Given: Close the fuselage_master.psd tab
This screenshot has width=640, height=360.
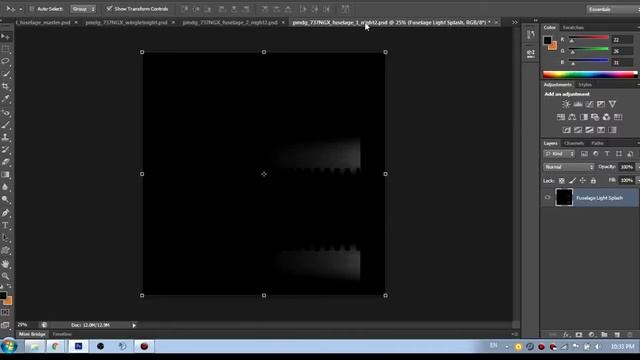Looking at the screenshot, I should pyautogui.click(x=76, y=22).
